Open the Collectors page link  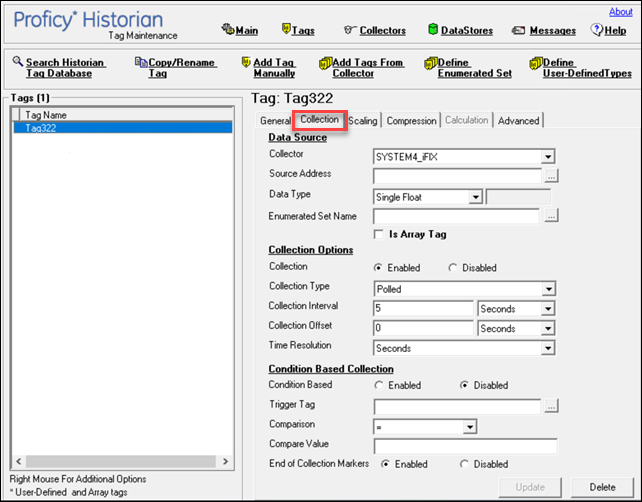coord(382,30)
